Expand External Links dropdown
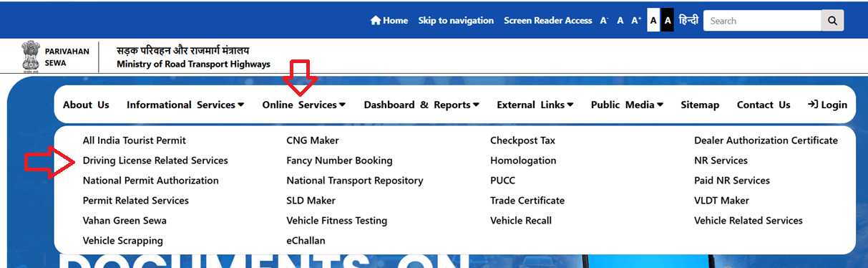This screenshot has height=268, width=868. click(x=535, y=105)
